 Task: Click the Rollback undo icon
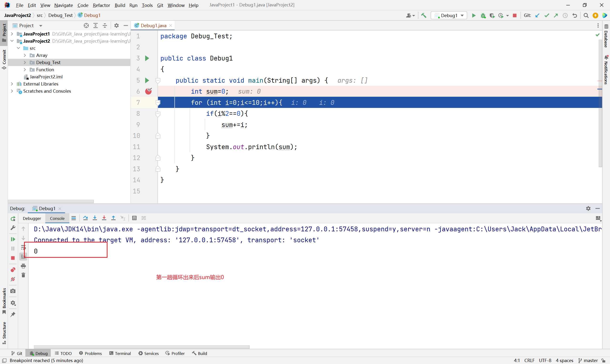pos(574,15)
